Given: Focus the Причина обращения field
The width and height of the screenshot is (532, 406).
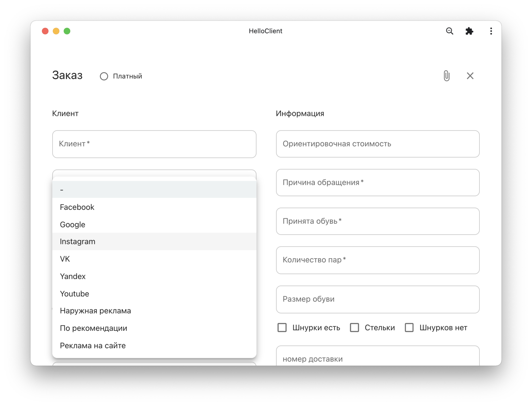Looking at the screenshot, I should click(x=378, y=183).
